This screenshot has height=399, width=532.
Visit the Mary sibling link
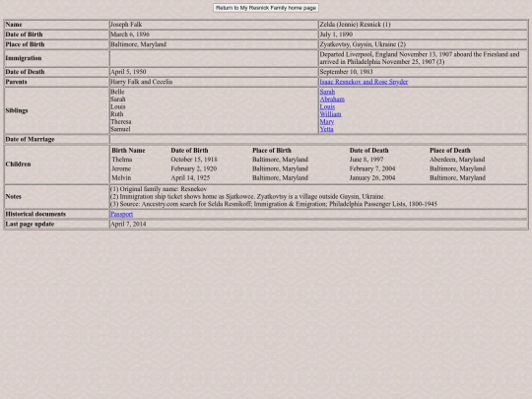[327, 122]
